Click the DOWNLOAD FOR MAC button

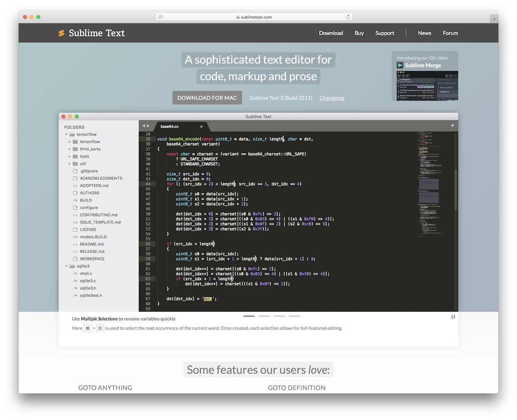click(x=207, y=98)
